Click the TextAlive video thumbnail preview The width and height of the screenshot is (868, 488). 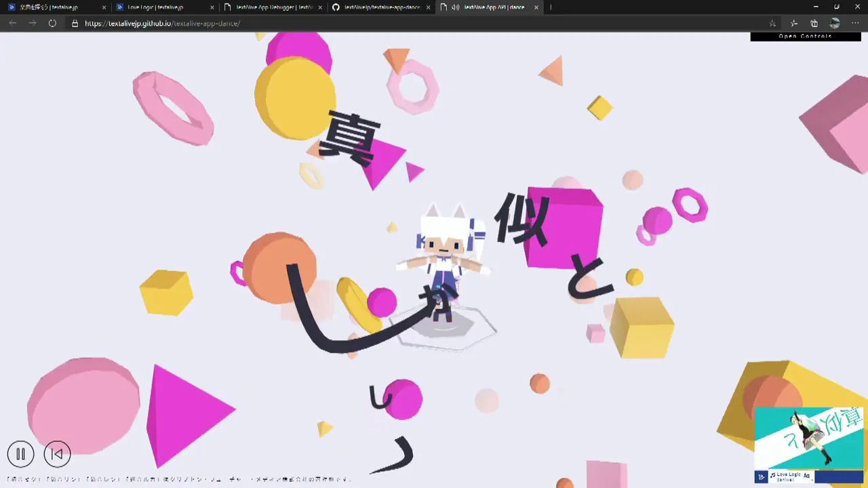click(x=809, y=438)
